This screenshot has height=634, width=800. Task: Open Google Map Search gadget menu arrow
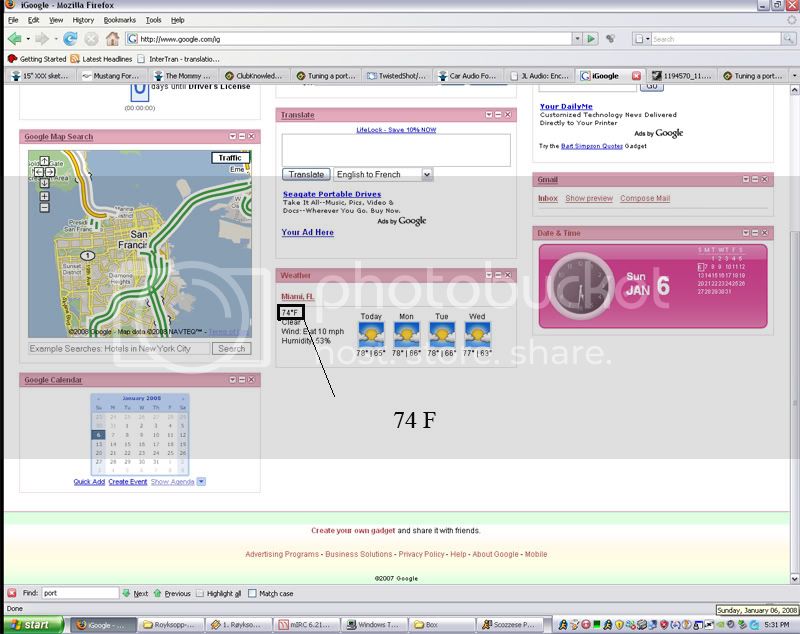(233, 137)
